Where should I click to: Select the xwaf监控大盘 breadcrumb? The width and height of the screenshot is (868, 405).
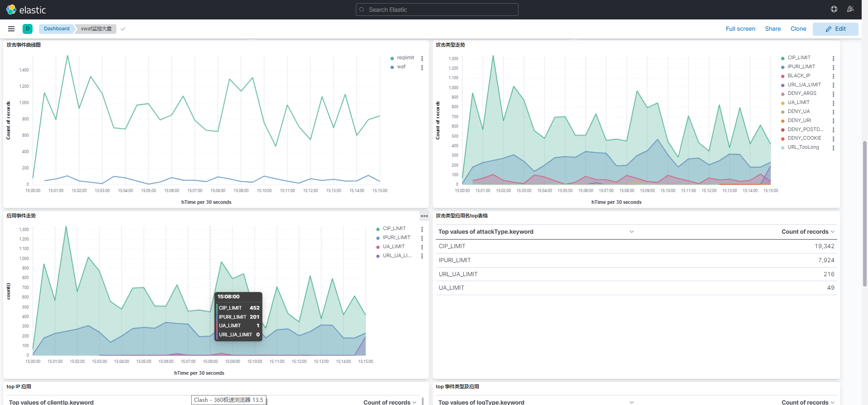[96, 28]
